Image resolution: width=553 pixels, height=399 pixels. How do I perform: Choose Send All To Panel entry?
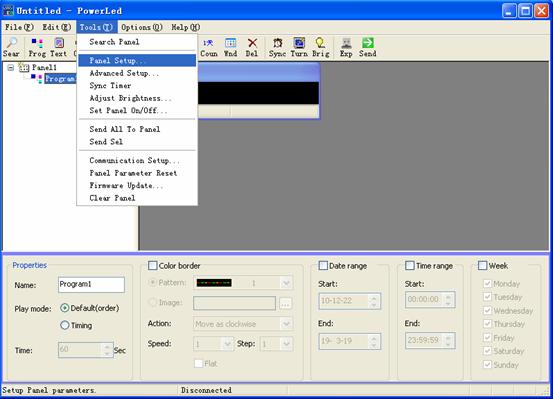point(137,129)
